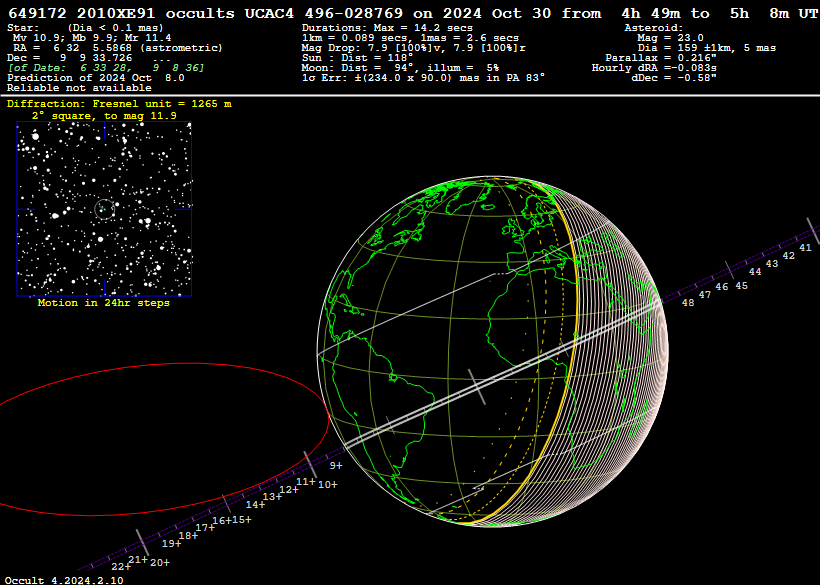The width and height of the screenshot is (820, 585).
Task: Select "Durations: Max = 14.2 secs"
Action: 387,28
